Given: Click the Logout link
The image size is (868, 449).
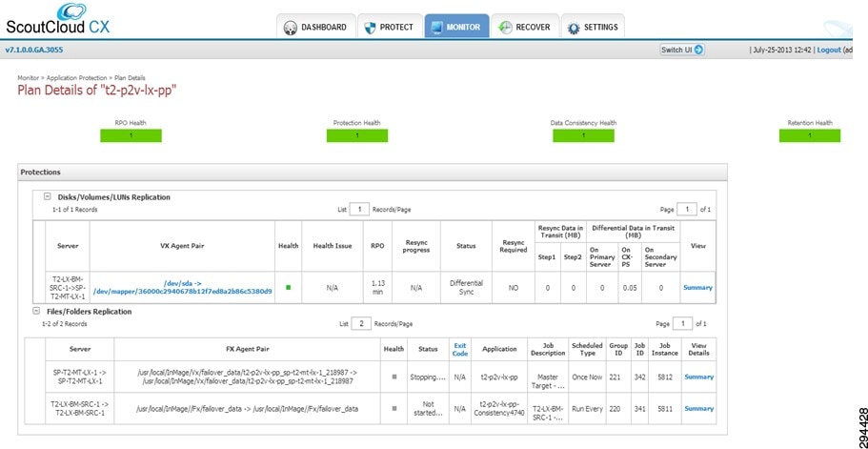Looking at the screenshot, I should tap(829, 50).
